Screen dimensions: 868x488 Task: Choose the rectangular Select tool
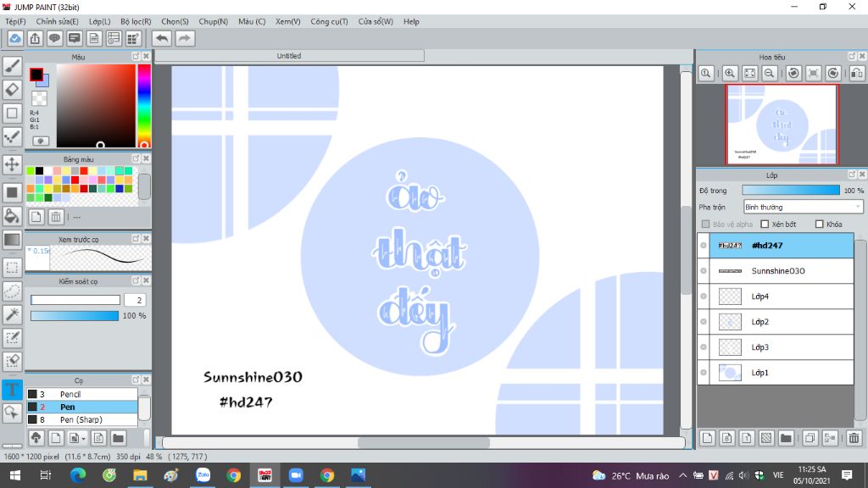(x=12, y=267)
